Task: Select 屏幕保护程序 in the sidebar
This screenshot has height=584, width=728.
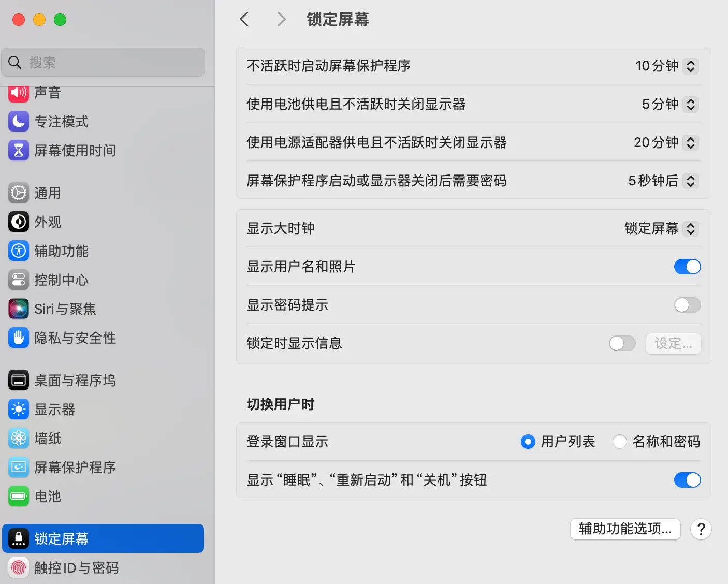Action: pos(76,467)
